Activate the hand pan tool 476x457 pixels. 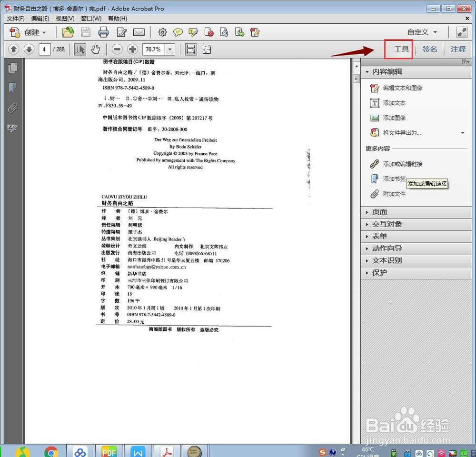pyautogui.click(x=96, y=49)
